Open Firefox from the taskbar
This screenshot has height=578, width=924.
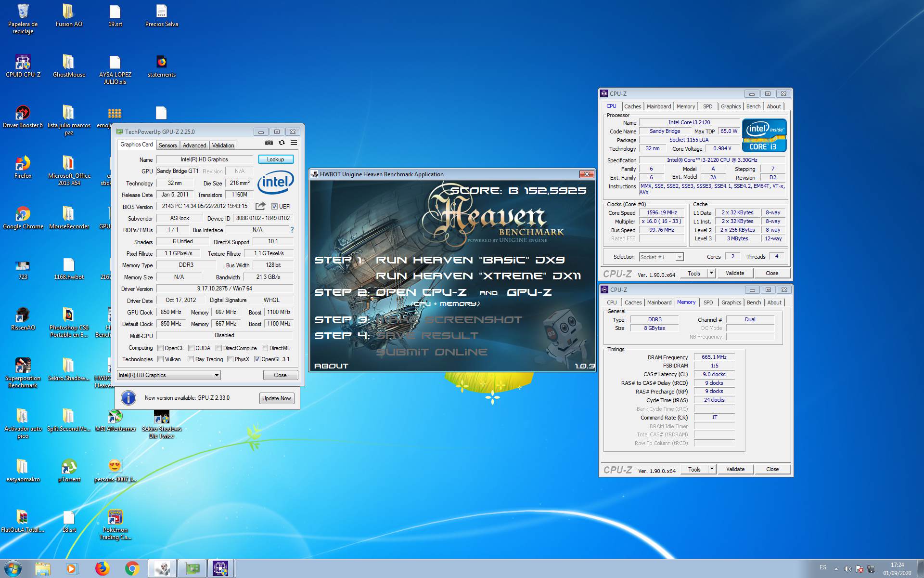coord(102,569)
